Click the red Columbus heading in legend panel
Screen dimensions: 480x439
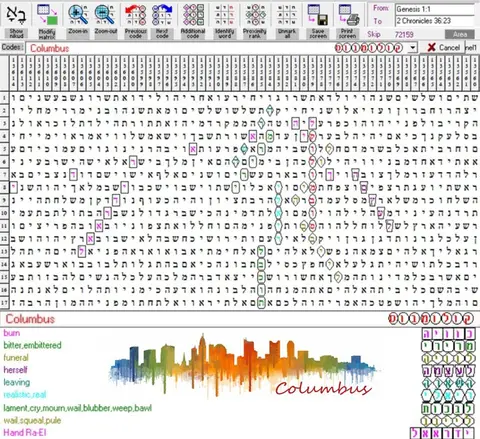(x=30, y=319)
